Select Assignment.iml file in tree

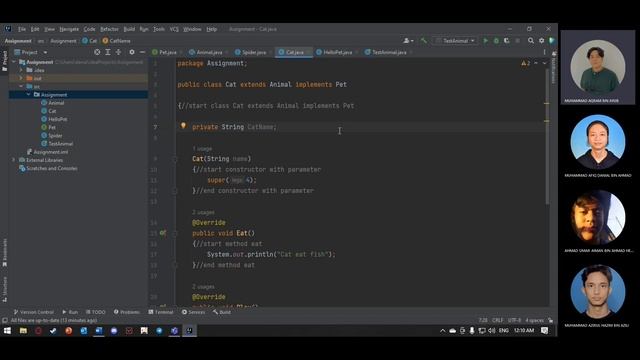pos(51,152)
